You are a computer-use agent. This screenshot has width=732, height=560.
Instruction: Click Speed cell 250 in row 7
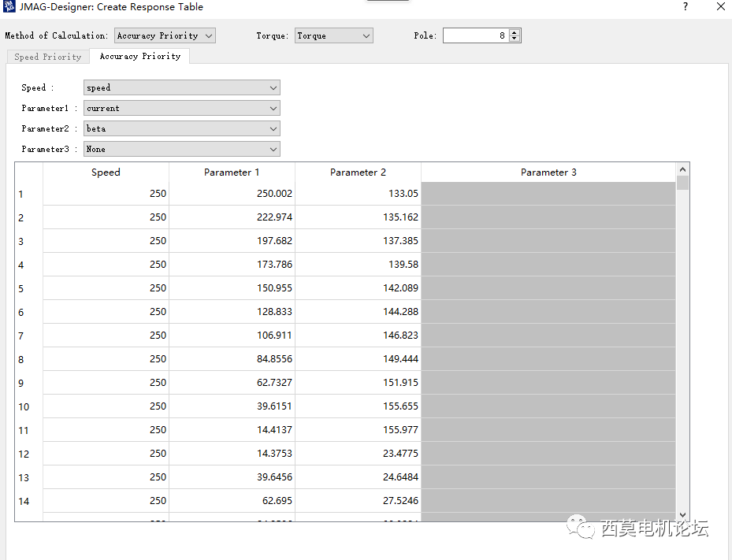(106, 336)
